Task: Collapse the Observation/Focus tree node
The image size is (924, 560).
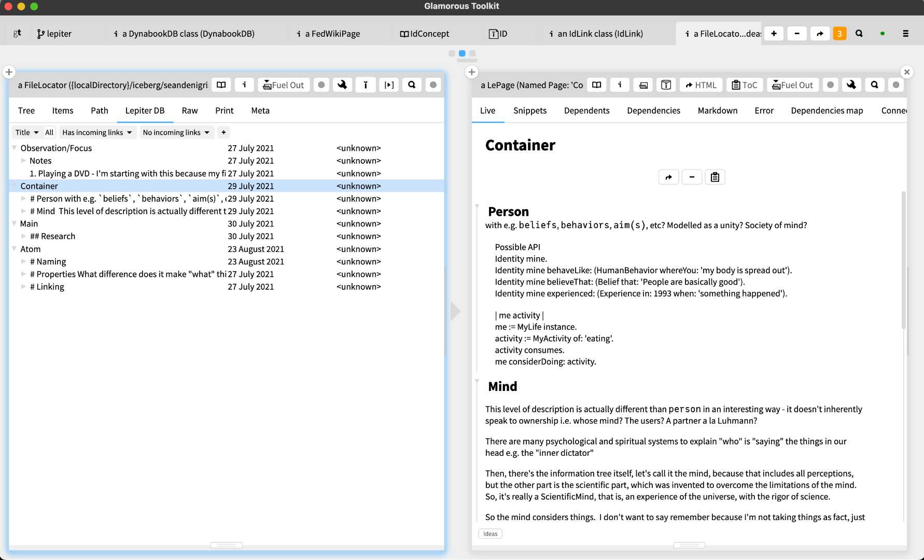Action: [15, 148]
